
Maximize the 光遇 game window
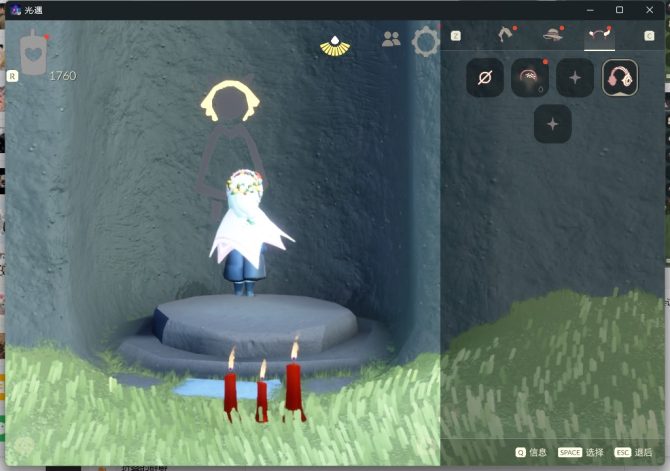pyautogui.click(x=619, y=10)
